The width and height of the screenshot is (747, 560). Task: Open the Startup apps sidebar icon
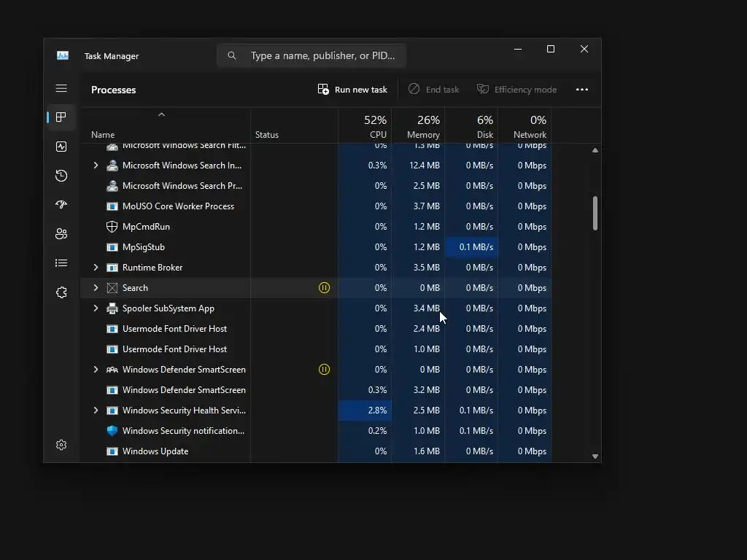61,205
